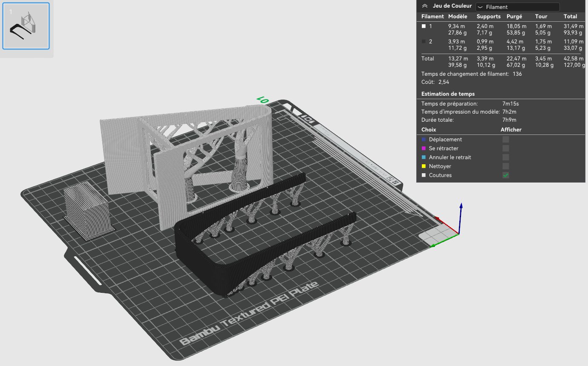Collapse the Jeu de Couleur panel
The image size is (588, 366).
[424, 6]
